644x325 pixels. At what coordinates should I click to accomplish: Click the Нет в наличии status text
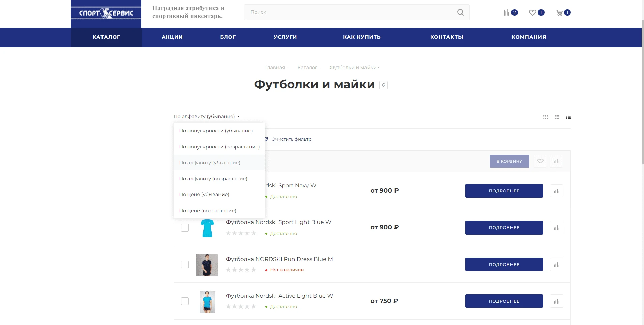(x=287, y=270)
